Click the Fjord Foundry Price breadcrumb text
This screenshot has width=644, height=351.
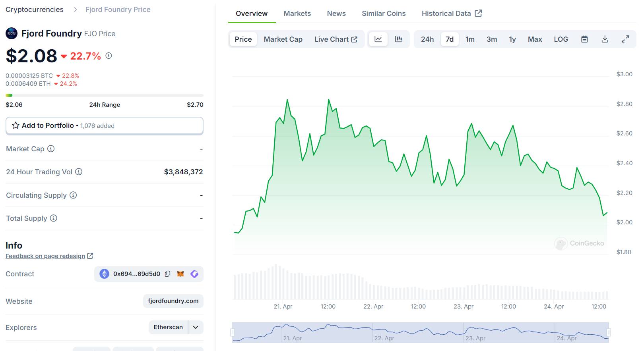(118, 10)
